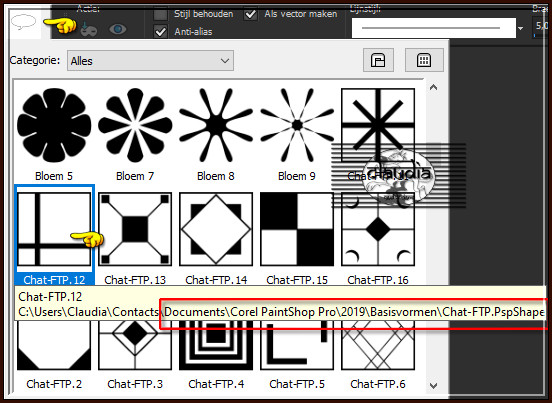Open the Lijnstijl line style dropdown
552x403 pixels.
(x=433, y=28)
